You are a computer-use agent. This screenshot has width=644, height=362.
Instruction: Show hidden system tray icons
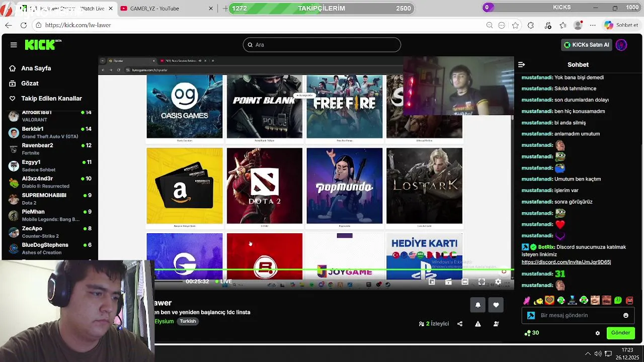pyautogui.click(x=587, y=353)
